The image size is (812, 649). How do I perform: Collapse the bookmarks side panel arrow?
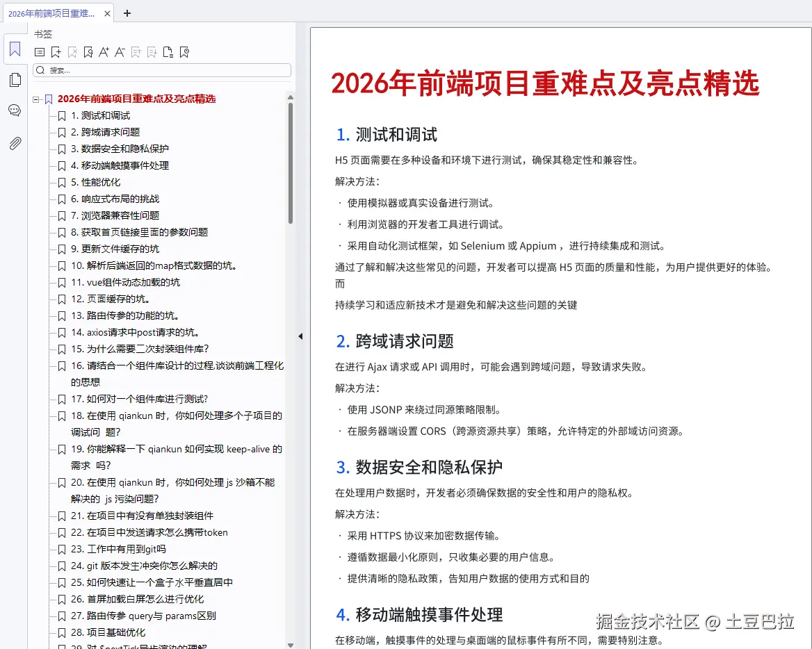pyautogui.click(x=300, y=336)
